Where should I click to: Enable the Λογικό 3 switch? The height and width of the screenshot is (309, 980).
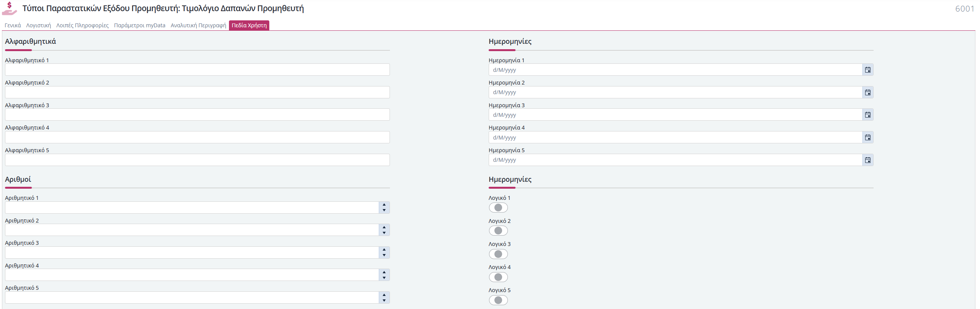click(x=498, y=254)
